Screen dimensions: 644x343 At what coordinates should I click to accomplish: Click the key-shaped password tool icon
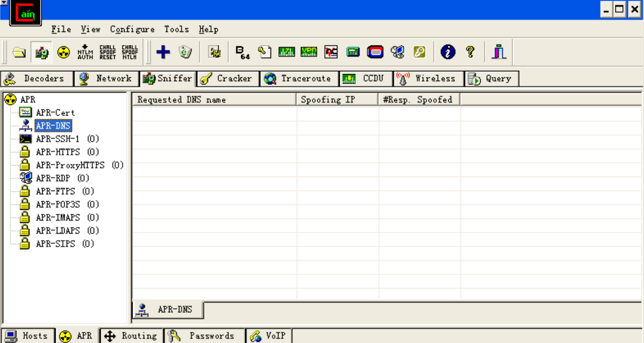point(419,52)
